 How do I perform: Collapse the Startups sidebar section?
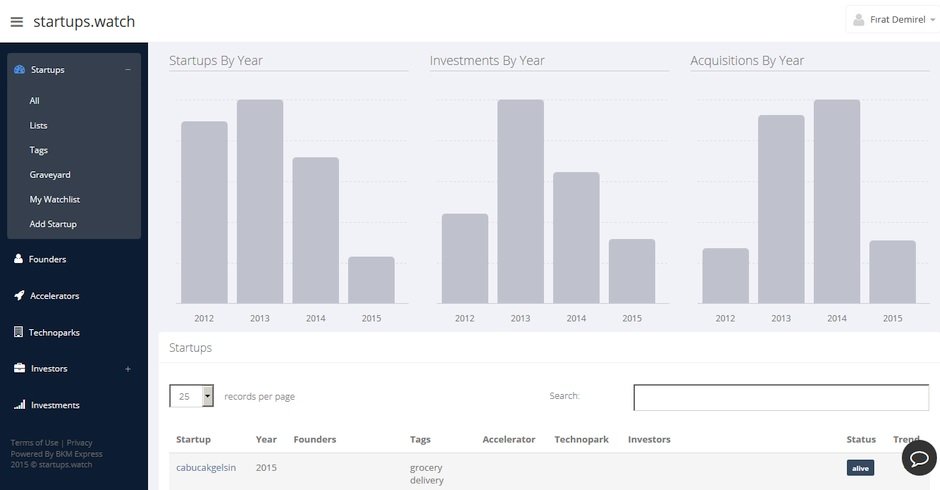click(127, 70)
